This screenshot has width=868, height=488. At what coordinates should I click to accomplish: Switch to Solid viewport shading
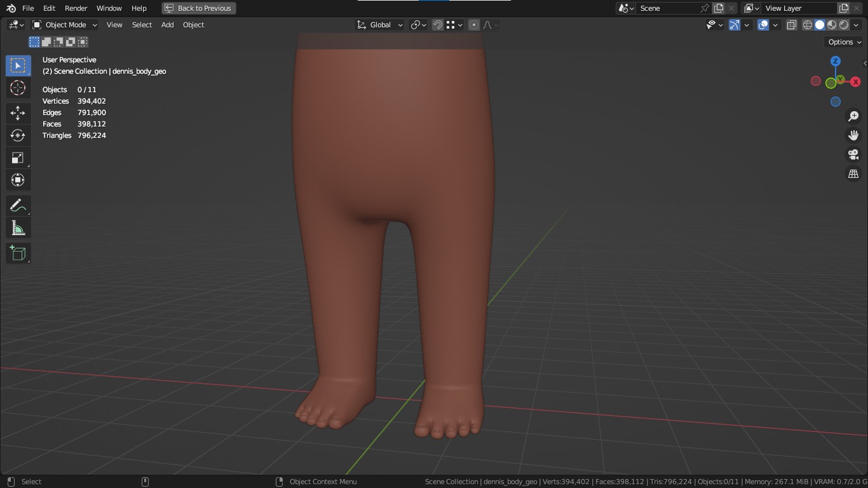820,25
